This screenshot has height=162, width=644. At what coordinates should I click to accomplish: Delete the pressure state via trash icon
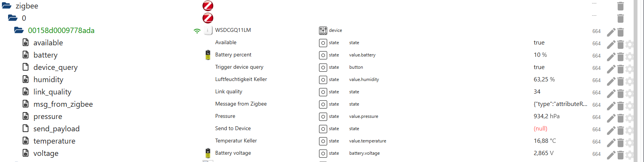click(x=620, y=118)
